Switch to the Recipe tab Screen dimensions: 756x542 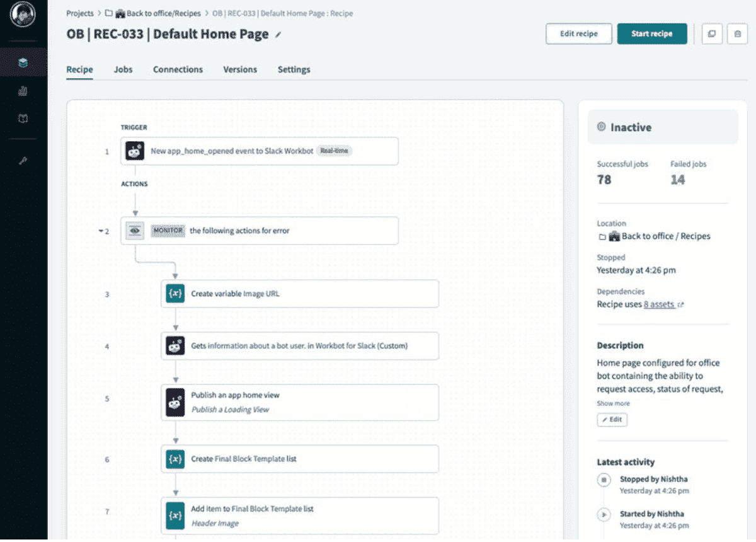(79, 70)
